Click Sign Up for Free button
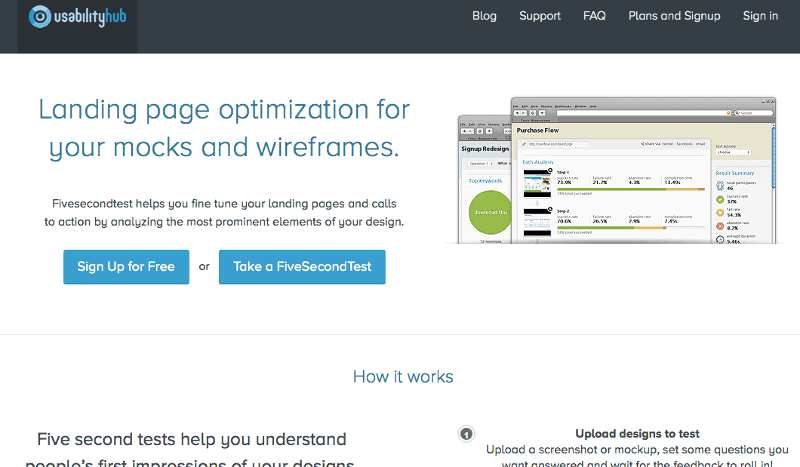 click(126, 267)
